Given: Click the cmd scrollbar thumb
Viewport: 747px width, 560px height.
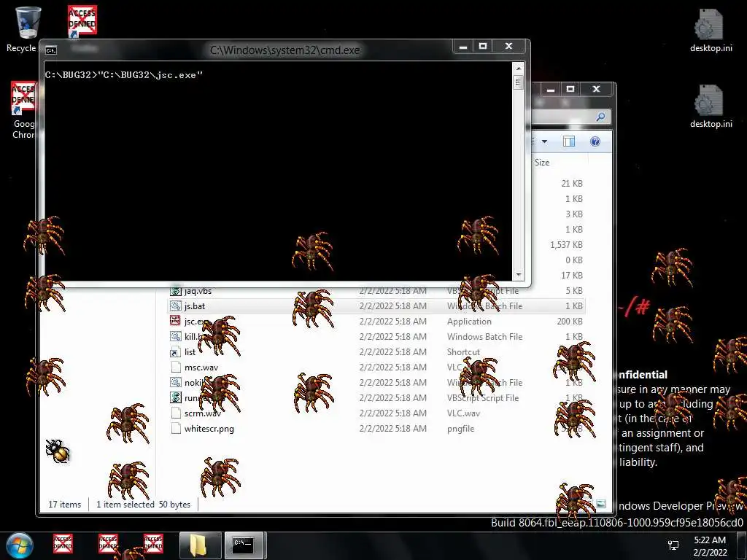Looking at the screenshot, I should (x=519, y=82).
